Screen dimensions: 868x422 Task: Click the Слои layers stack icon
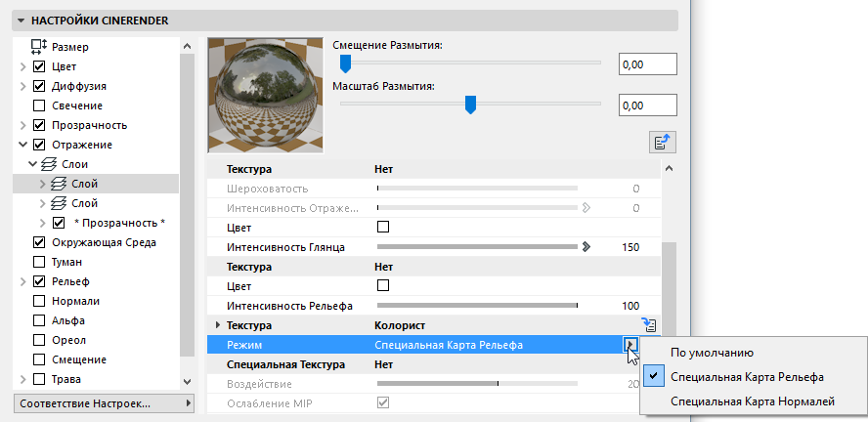pyautogui.click(x=52, y=164)
